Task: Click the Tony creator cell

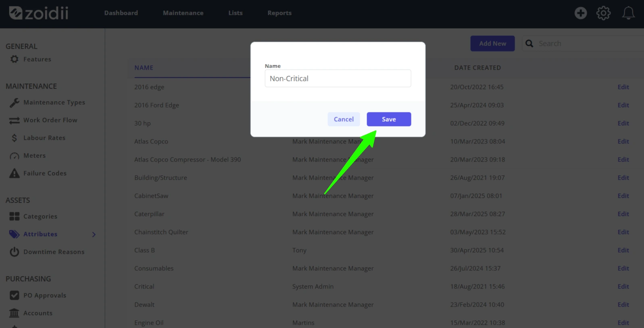Action: pyautogui.click(x=299, y=250)
